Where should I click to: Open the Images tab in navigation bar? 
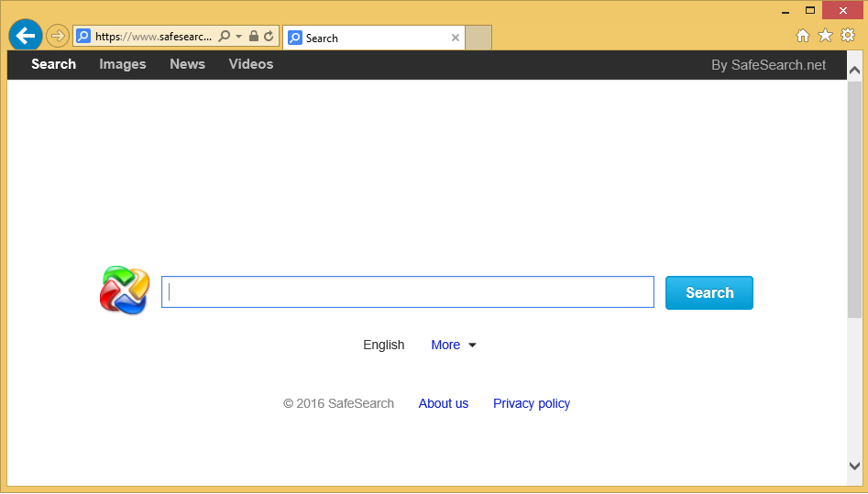(x=123, y=64)
